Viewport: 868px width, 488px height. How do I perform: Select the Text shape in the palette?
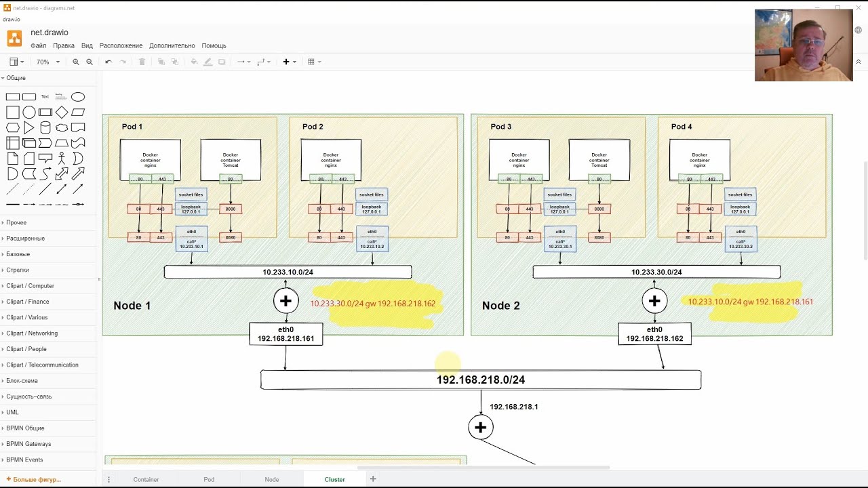[45, 97]
